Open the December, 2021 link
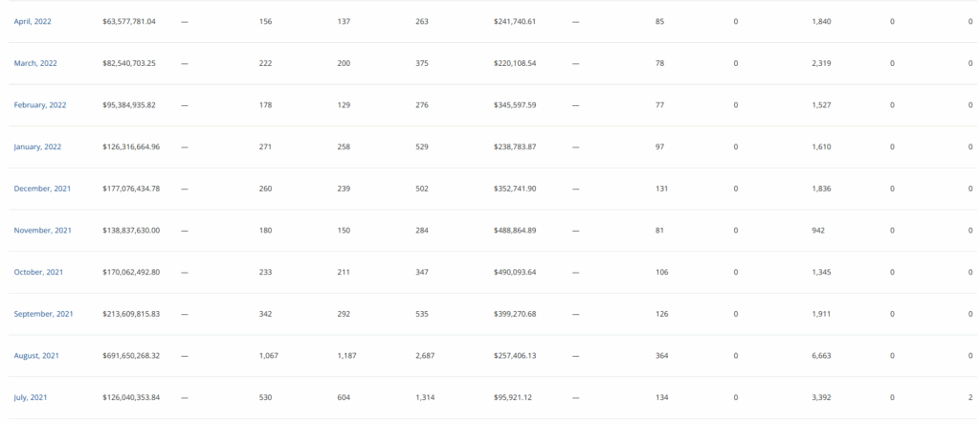980x424 pixels. coord(42,189)
